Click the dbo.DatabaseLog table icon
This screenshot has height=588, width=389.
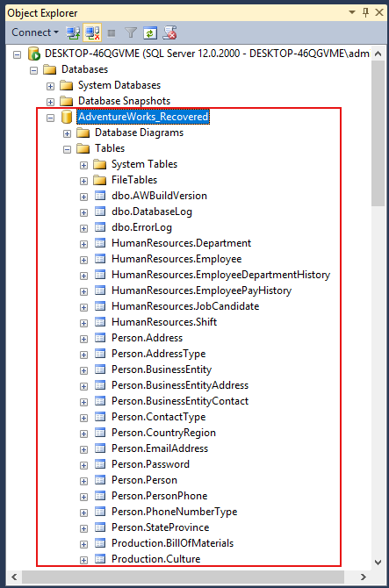click(x=100, y=212)
